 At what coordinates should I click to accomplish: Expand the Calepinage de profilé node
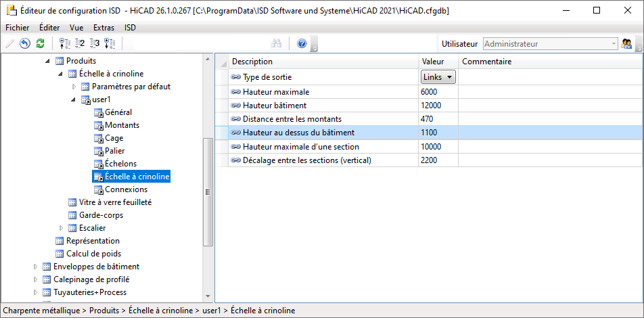(35, 279)
